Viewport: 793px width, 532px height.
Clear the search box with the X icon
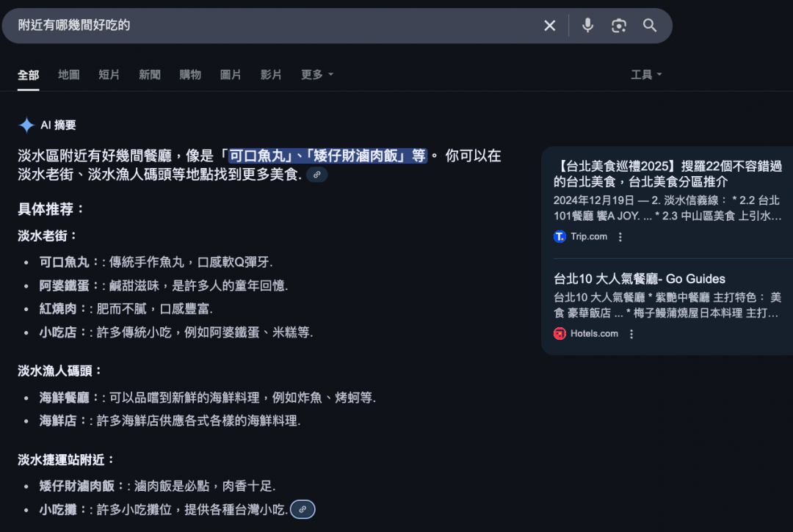coord(549,26)
